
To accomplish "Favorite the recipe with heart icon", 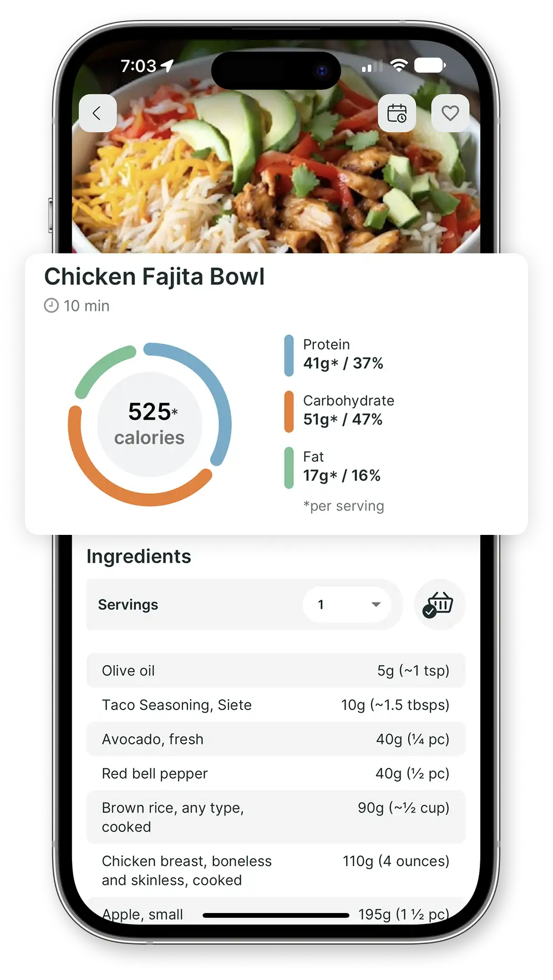I will 450,114.
